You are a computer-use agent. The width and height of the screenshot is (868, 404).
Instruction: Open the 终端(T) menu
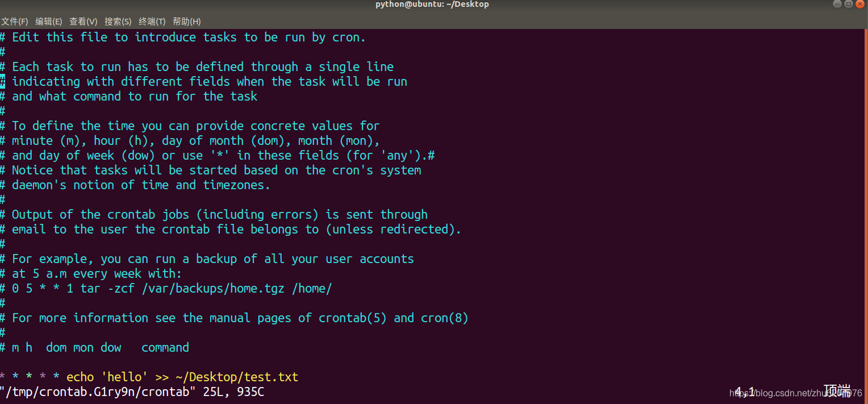151,22
